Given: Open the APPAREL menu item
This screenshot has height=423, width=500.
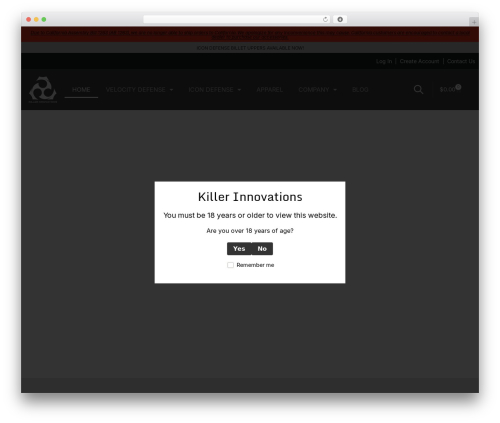Looking at the screenshot, I should pos(269,90).
